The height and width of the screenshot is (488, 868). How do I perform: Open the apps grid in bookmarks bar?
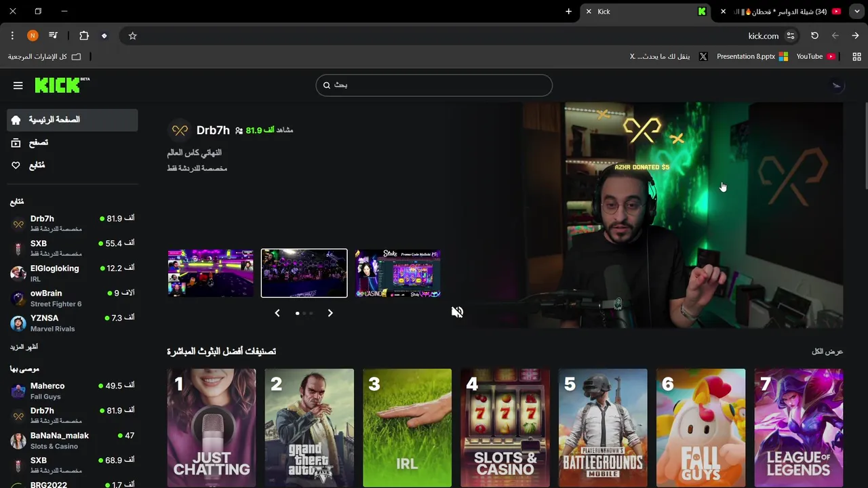(856, 57)
